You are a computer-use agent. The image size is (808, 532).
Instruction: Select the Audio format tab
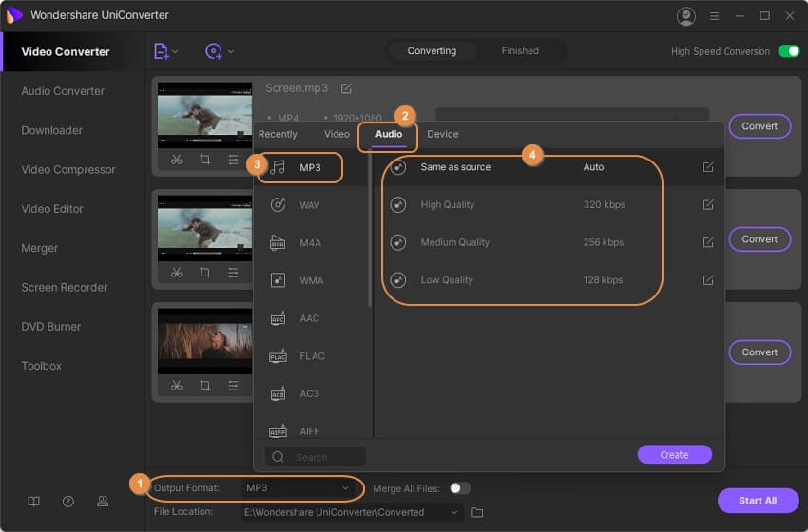[389, 134]
